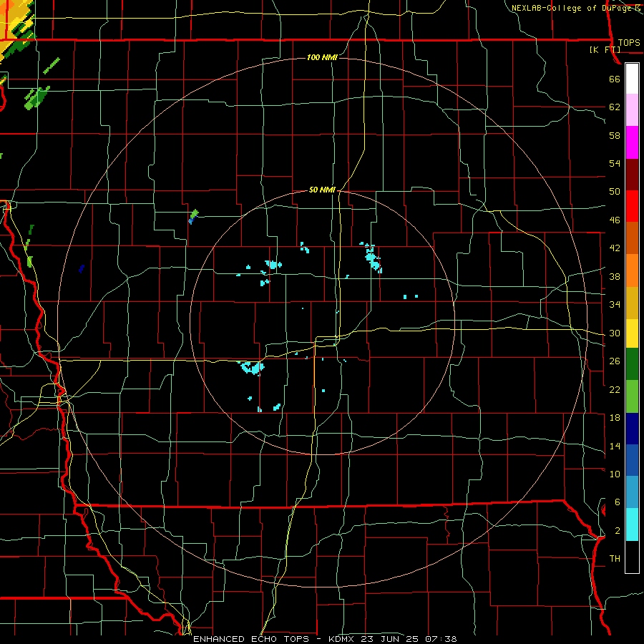The width and height of the screenshot is (644, 644).
Task: Click the 34 value on the scale
Action: tap(615, 305)
